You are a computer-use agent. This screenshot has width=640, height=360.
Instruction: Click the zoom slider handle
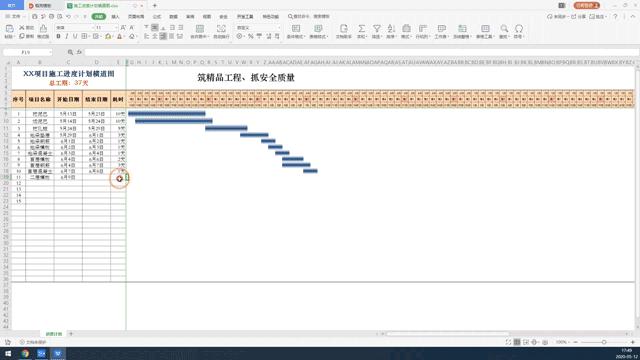[x=604, y=342]
